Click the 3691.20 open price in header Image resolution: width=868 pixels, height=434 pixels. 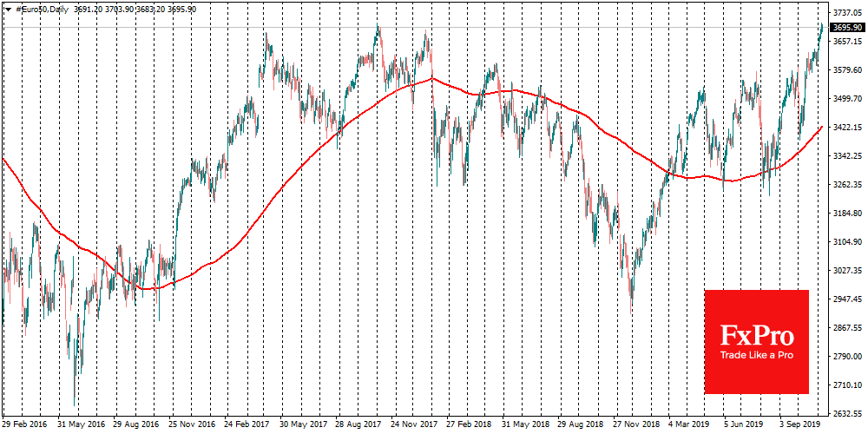point(89,8)
